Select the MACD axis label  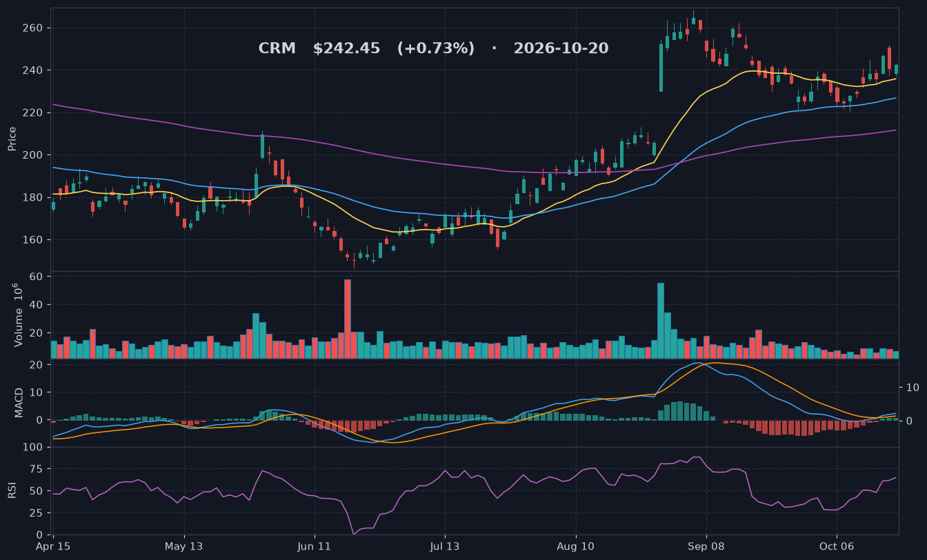(x=19, y=403)
